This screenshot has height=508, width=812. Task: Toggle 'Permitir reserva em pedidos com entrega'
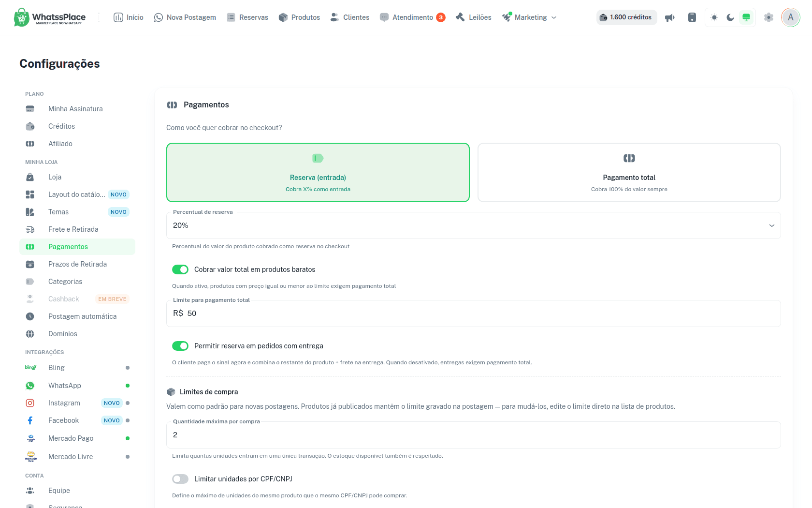click(x=180, y=346)
